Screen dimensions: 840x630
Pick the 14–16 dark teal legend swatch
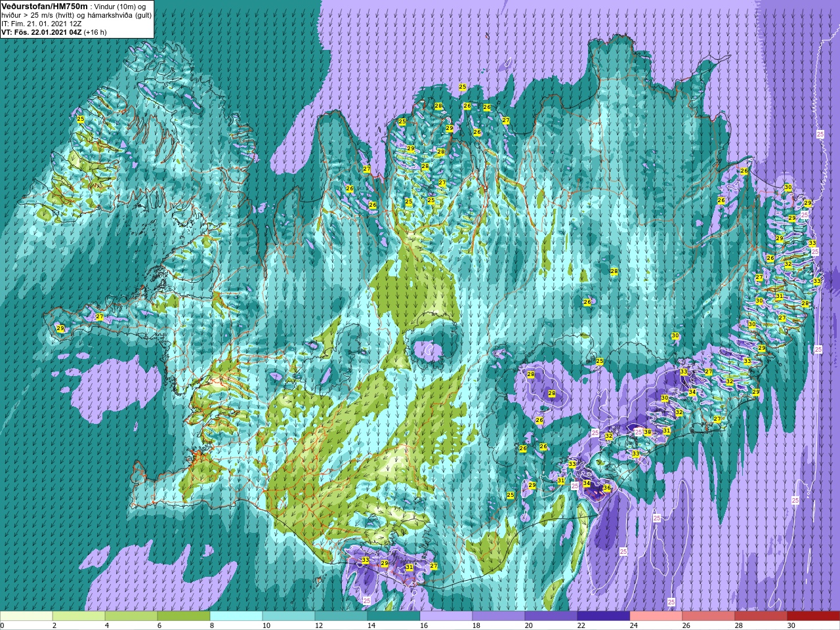tap(394, 616)
